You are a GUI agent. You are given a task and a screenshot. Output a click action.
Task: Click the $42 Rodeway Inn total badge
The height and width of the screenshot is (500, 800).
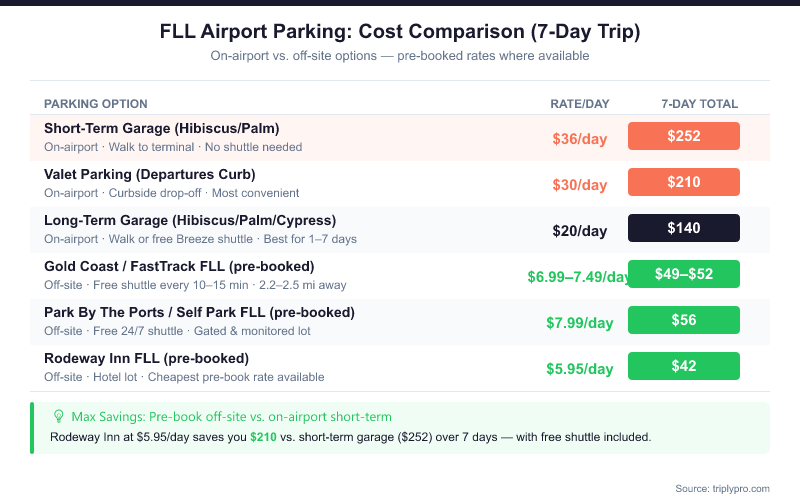684,366
